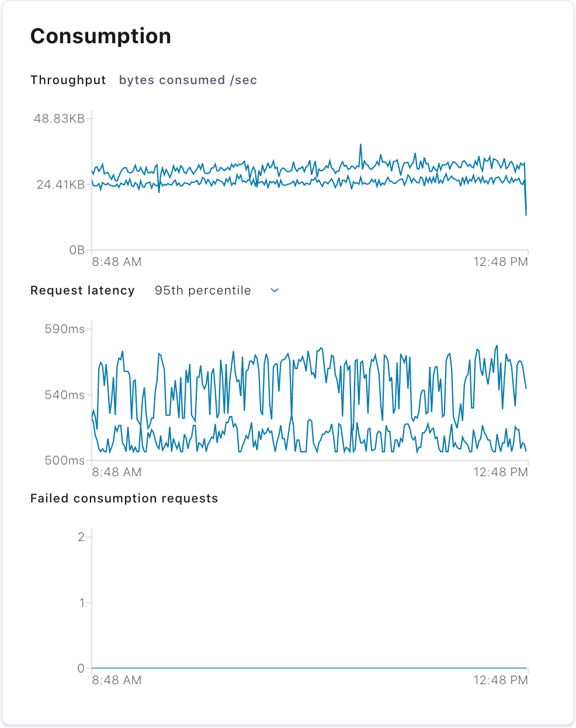Image resolution: width=576 pixels, height=728 pixels.
Task: Click the Consumption panel heading
Action: point(100,36)
